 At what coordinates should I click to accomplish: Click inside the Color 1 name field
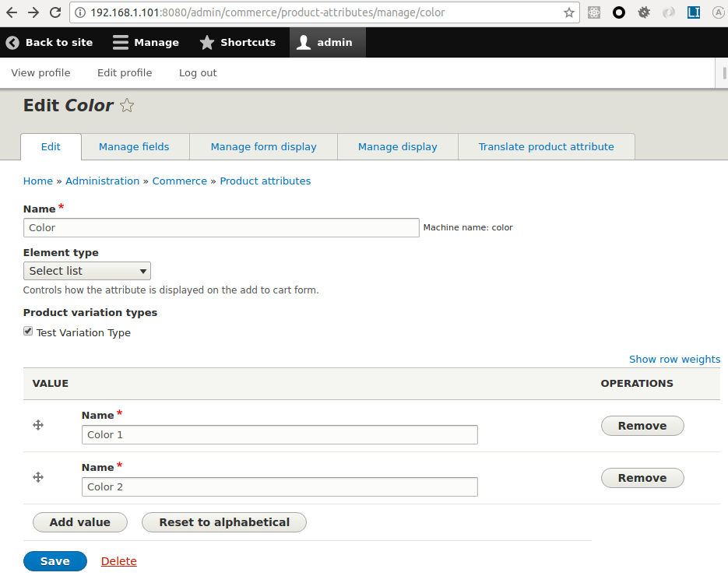pyautogui.click(x=279, y=434)
